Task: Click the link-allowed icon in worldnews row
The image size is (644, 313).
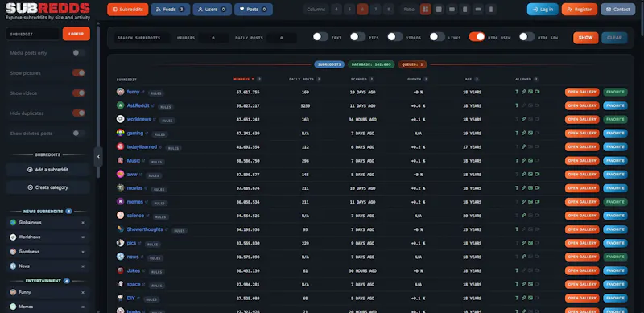Action: [x=524, y=119]
